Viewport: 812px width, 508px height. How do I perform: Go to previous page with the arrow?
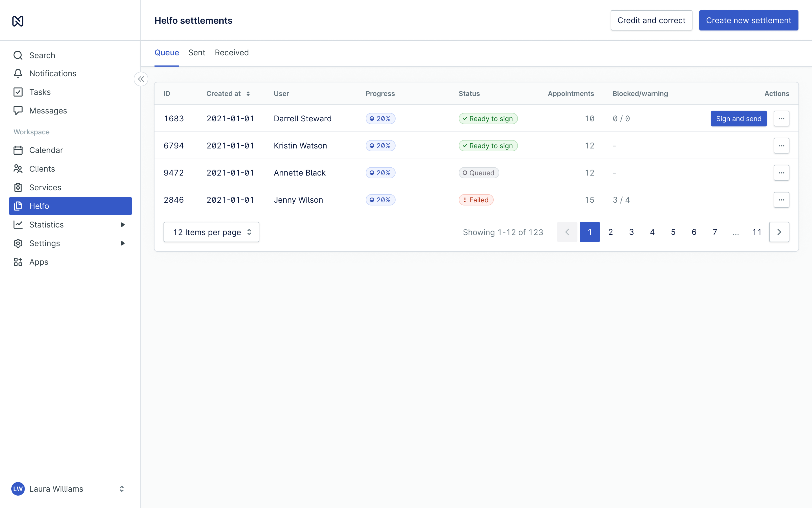[x=567, y=232]
